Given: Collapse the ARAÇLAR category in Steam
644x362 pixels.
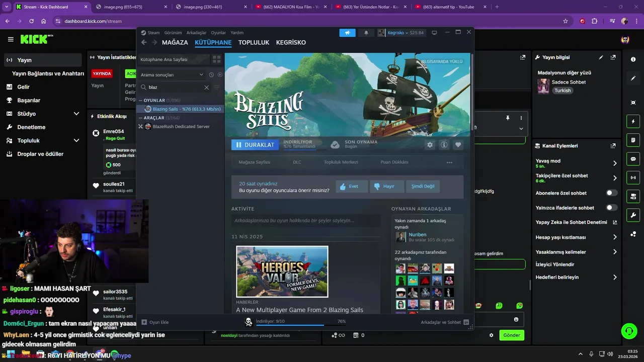Looking at the screenshot, I should 141,118.
